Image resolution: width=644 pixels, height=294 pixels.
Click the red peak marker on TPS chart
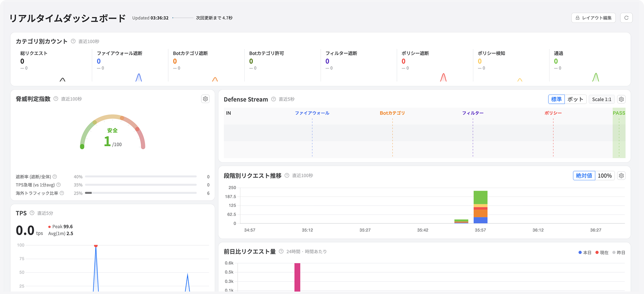tap(96, 245)
